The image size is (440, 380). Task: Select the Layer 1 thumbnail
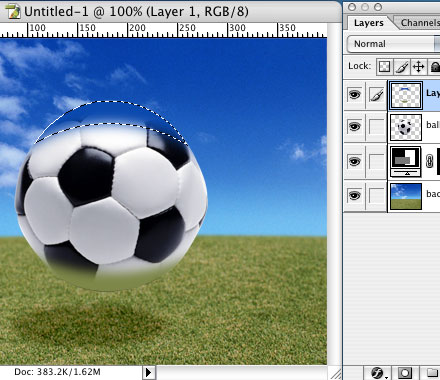(406, 95)
